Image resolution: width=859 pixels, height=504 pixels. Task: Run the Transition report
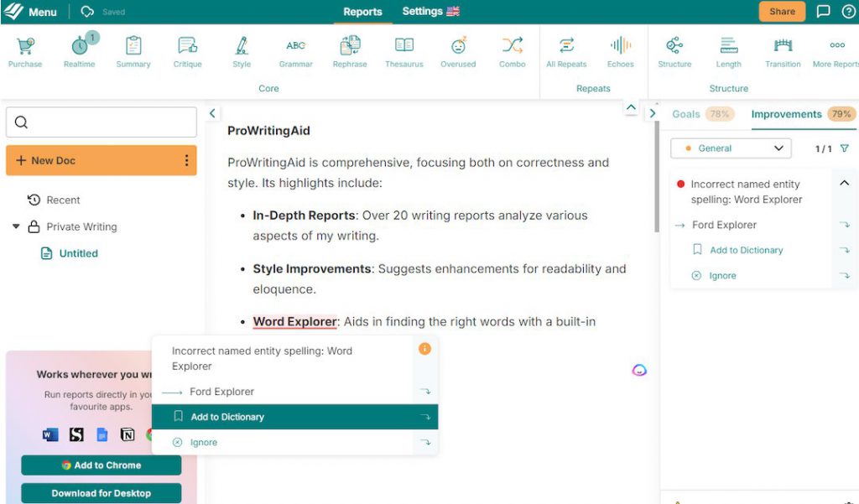(x=783, y=51)
